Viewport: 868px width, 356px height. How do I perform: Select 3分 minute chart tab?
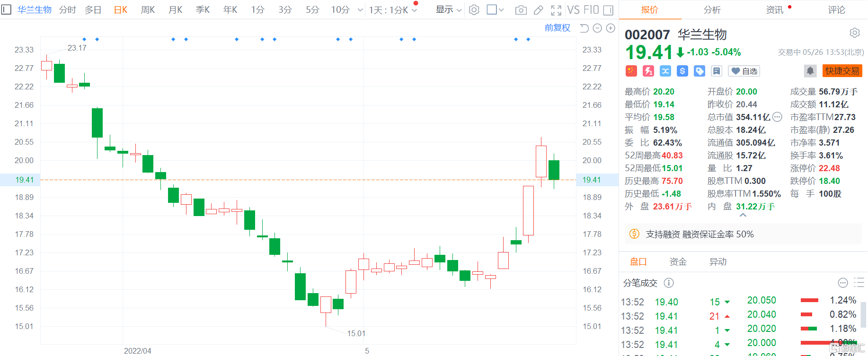[x=285, y=10]
